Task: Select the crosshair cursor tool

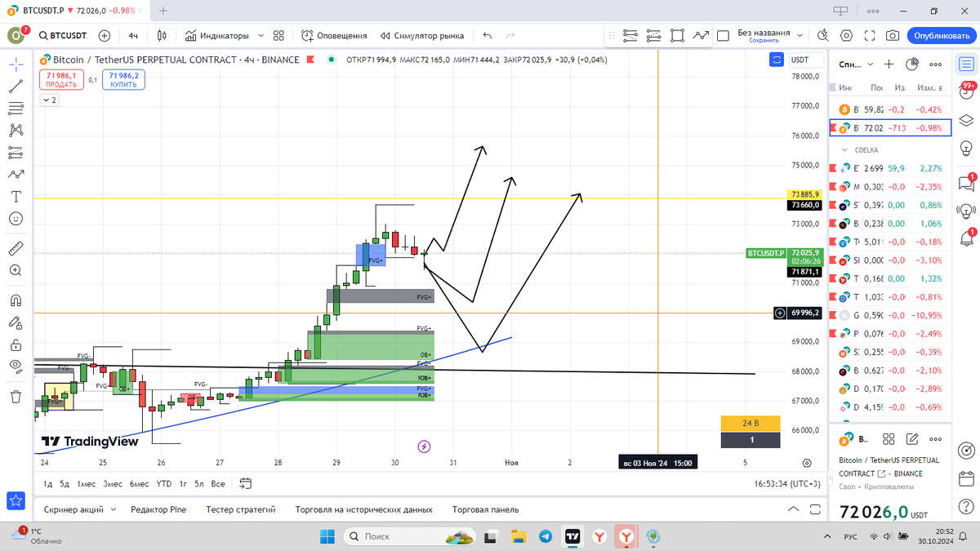Action: (16, 64)
